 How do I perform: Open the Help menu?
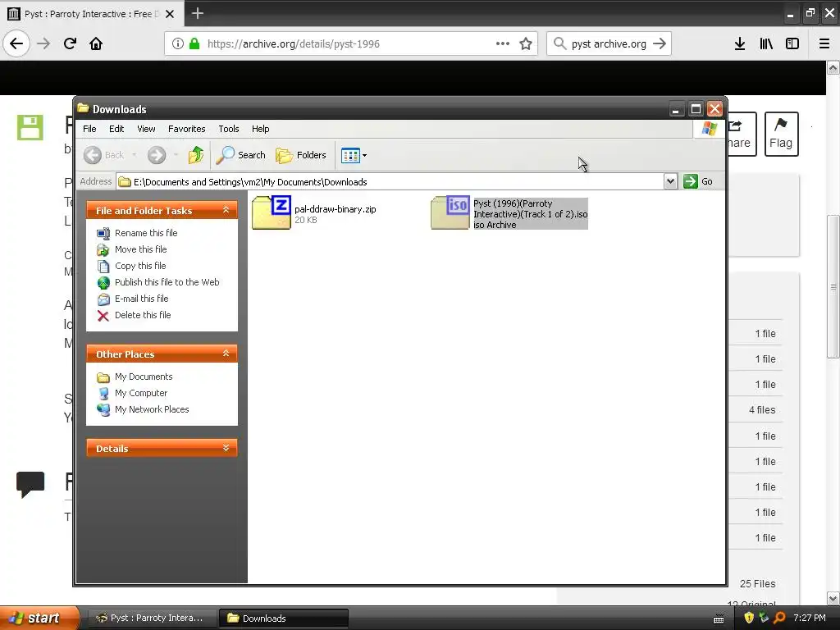pyautogui.click(x=260, y=129)
